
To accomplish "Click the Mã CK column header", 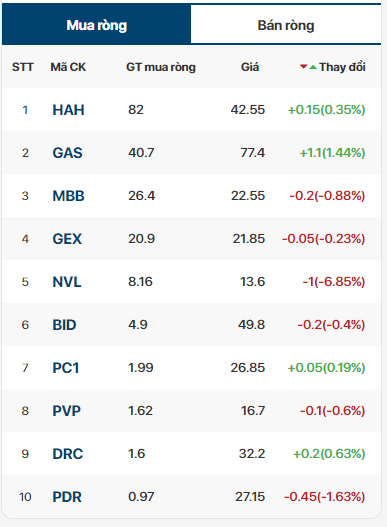I will tap(68, 67).
